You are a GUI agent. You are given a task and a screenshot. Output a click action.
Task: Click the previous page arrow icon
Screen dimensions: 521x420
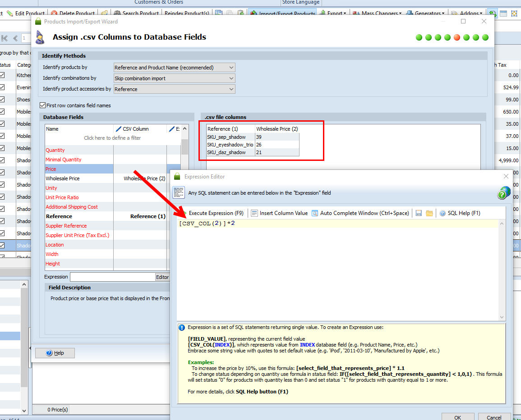click(x=15, y=38)
